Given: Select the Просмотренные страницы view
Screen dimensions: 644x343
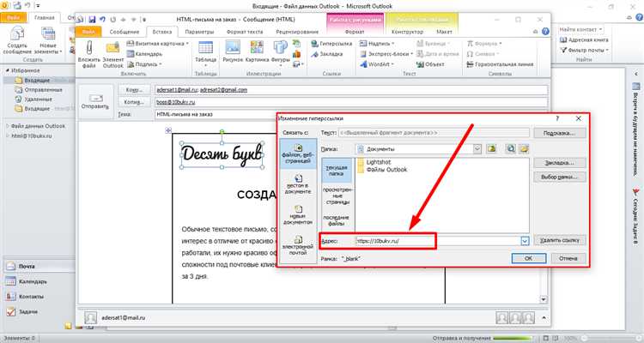Looking at the screenshot, I should pos(337,196).
